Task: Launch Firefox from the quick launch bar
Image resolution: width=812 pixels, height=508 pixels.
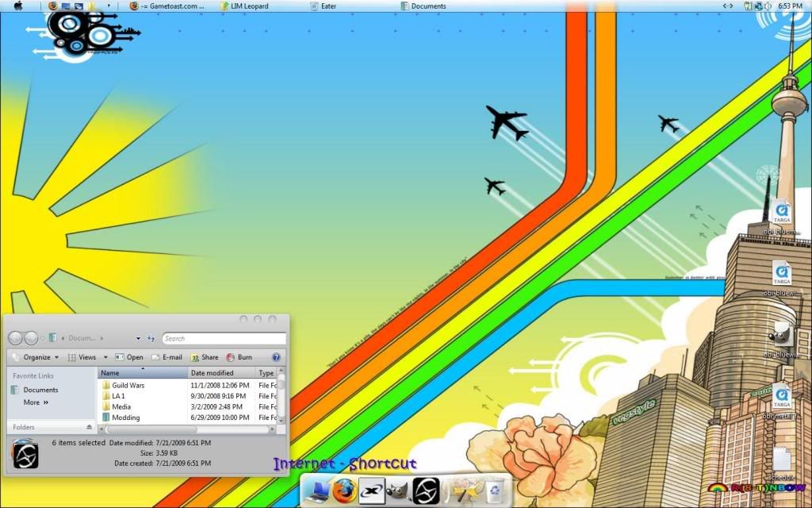Action: point(52,6)
